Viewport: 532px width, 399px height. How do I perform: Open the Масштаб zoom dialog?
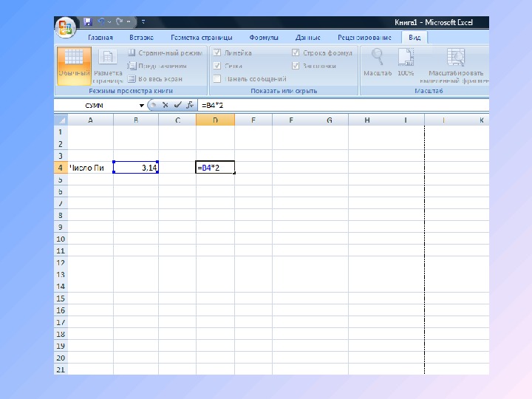click(x=378, y=62)
